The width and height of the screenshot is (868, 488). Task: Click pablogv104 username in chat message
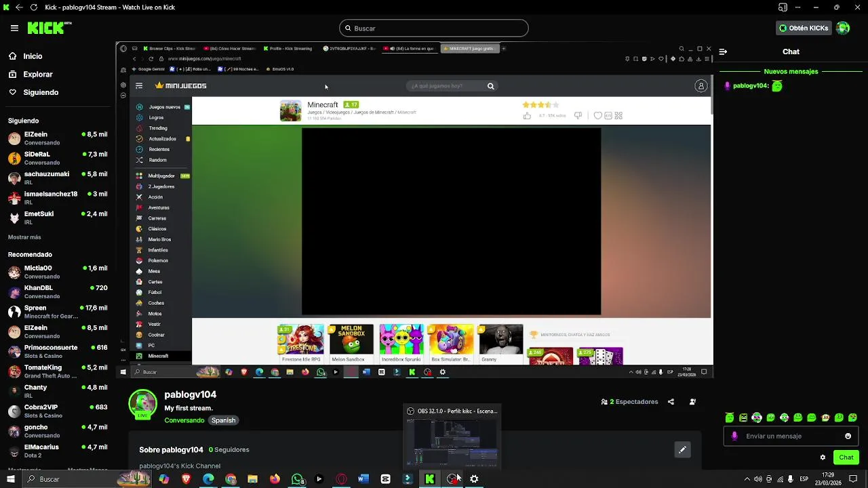(751, 86)
